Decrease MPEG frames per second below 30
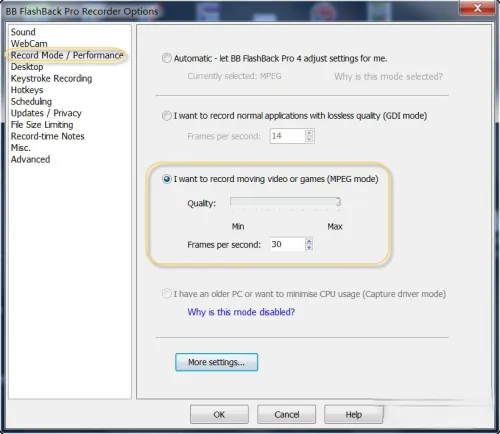The height and width of the screenshot is (434, 500). pos(309,248)
